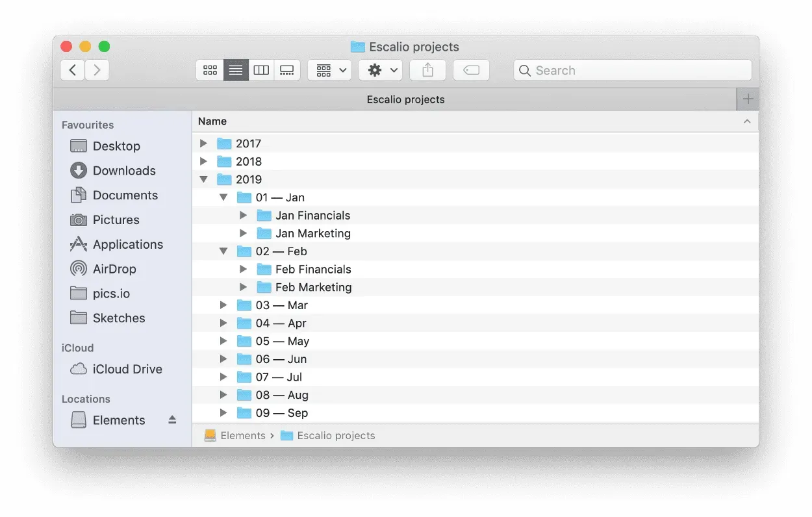Open the Downloads sidebar shortcut
Viewport: 812px width, 517px height.
point(124,170)
